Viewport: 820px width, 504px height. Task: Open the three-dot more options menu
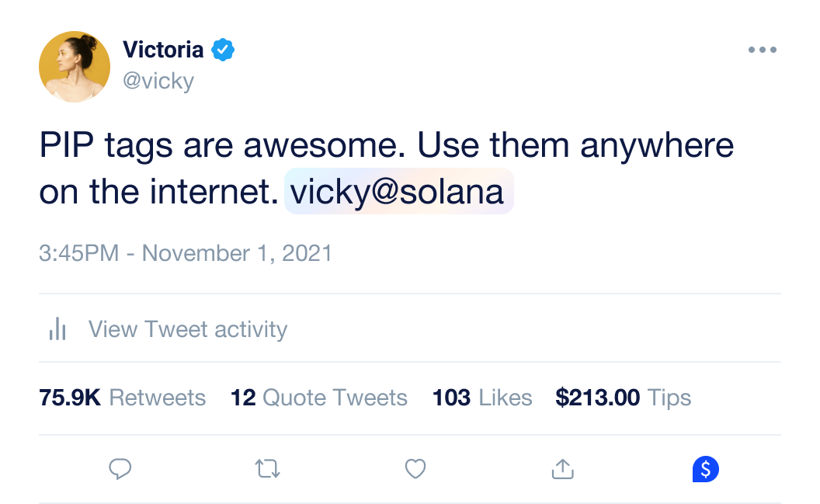(x=762, y=50)
